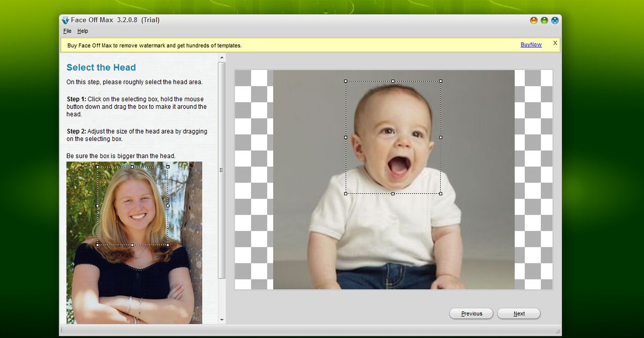Screen dimensions: 644x338
Task: Open the Help menu
Action: coord(83,31)
